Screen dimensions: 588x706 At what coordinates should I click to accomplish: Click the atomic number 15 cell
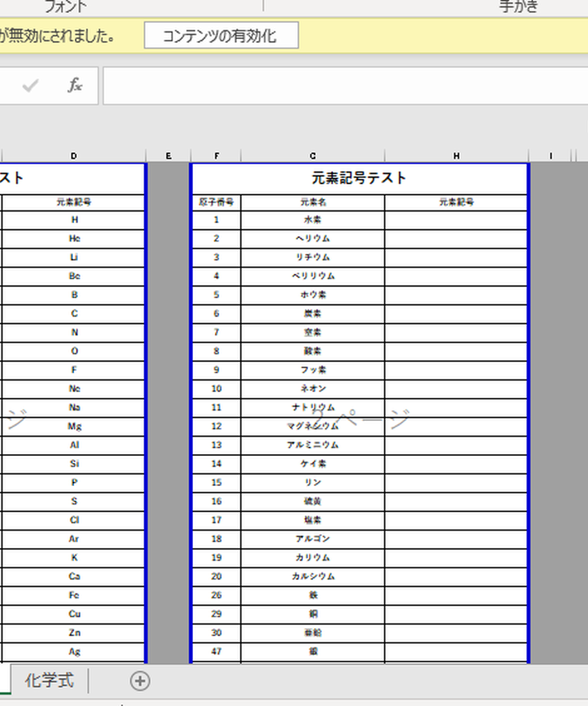point(217,483)
